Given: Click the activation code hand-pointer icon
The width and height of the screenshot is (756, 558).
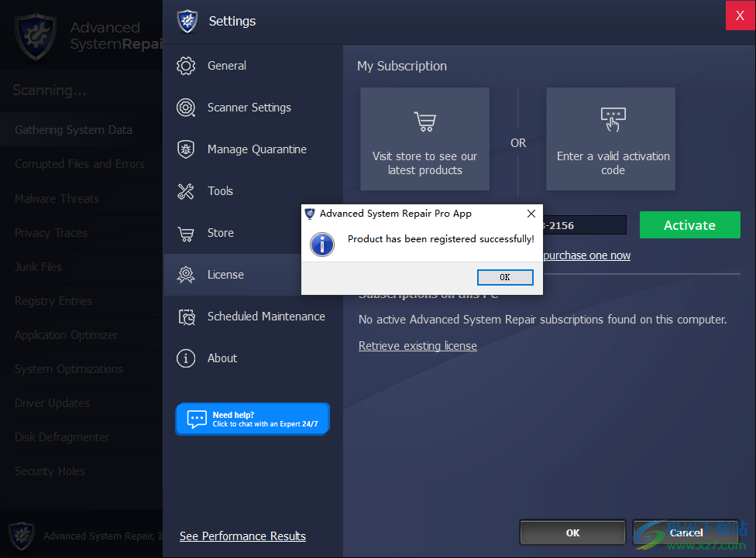Looking at the screenshot, I should point(613,119).
